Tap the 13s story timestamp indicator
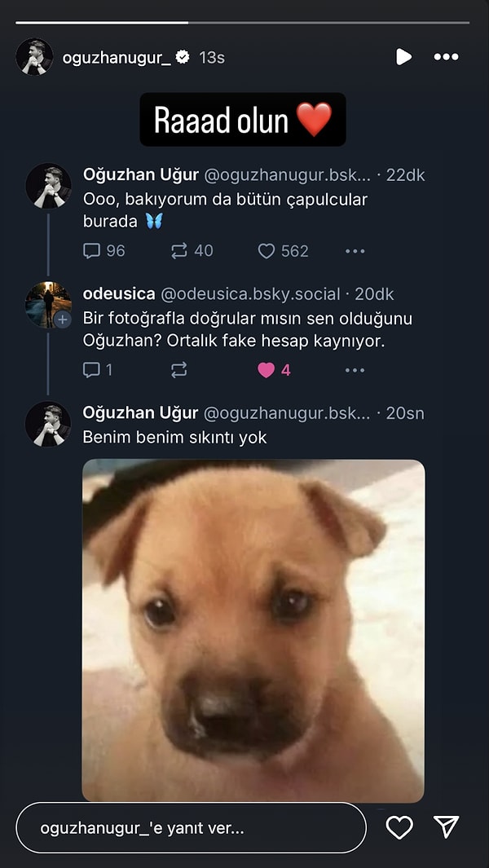489x868 pixels. 214,57
